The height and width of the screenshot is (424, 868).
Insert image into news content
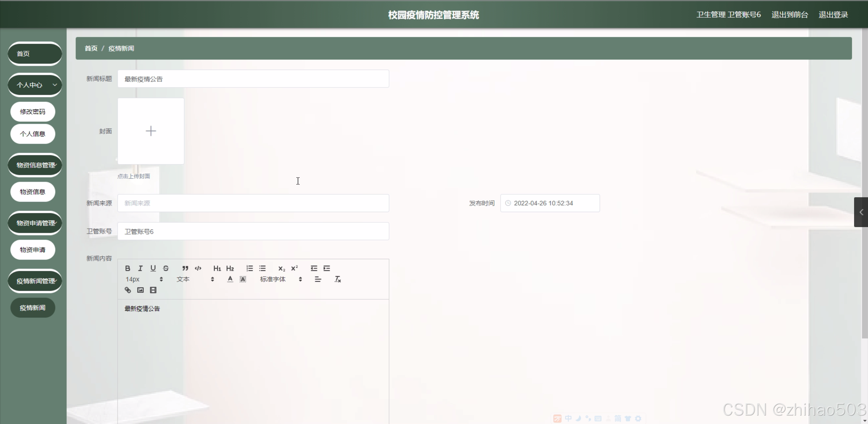coord(140,290)
